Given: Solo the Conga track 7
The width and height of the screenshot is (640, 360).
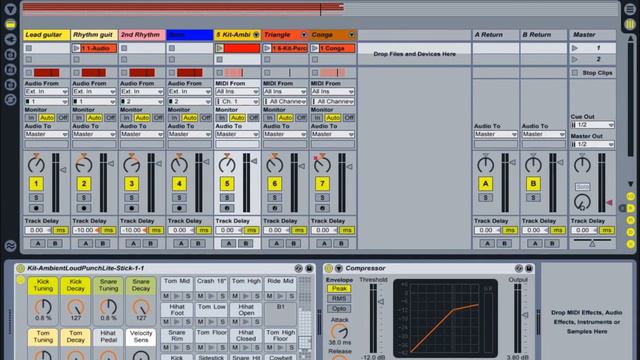Looking at the screenshot, I should pos(322,198).
